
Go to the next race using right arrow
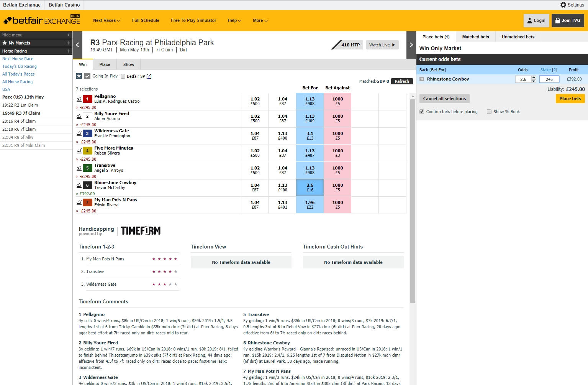tap(411, 45)
